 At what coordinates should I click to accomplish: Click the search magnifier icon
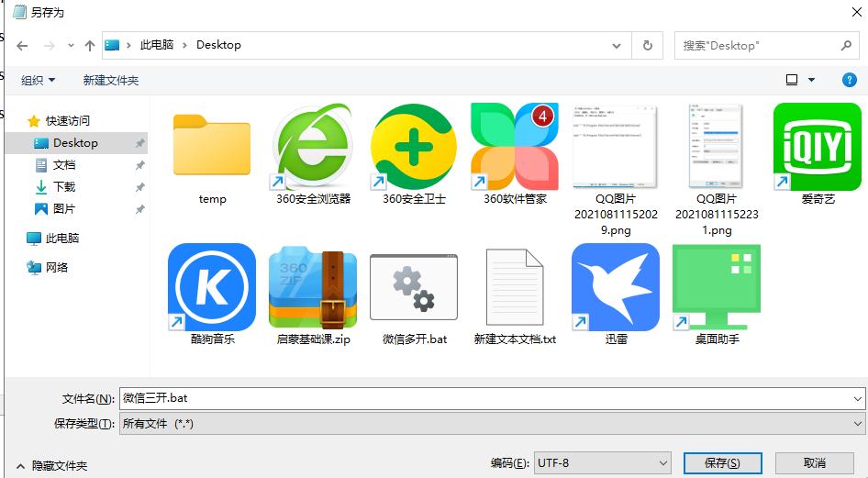(846, 45)
